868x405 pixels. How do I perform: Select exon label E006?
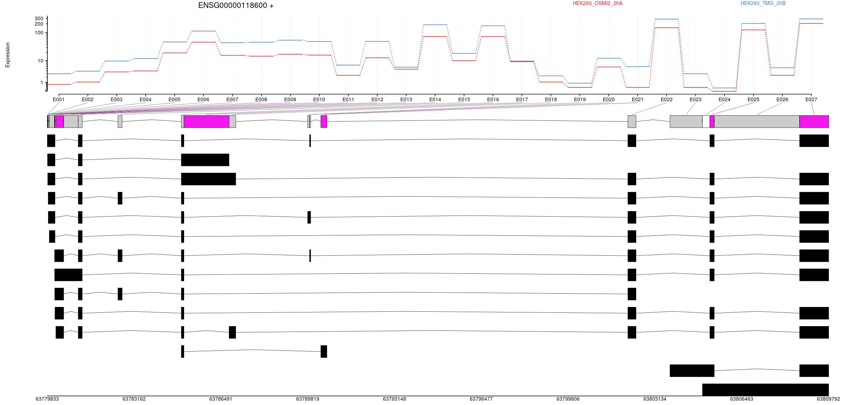point(203,99)
